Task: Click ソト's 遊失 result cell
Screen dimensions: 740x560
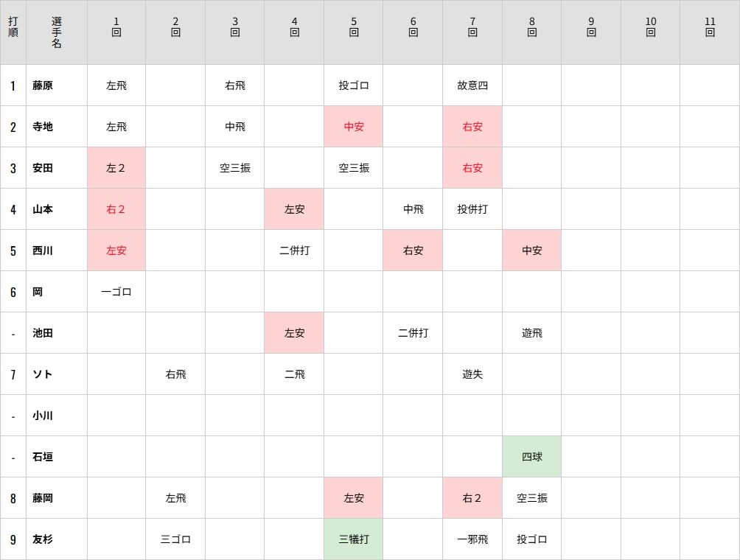Action: click(x=472, y=374)
